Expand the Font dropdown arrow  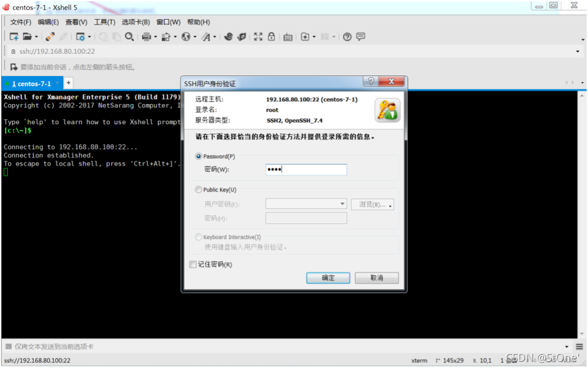tap(214, 37)
